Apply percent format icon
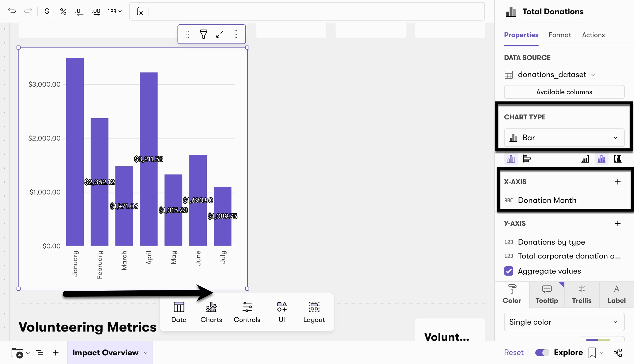 63,11
